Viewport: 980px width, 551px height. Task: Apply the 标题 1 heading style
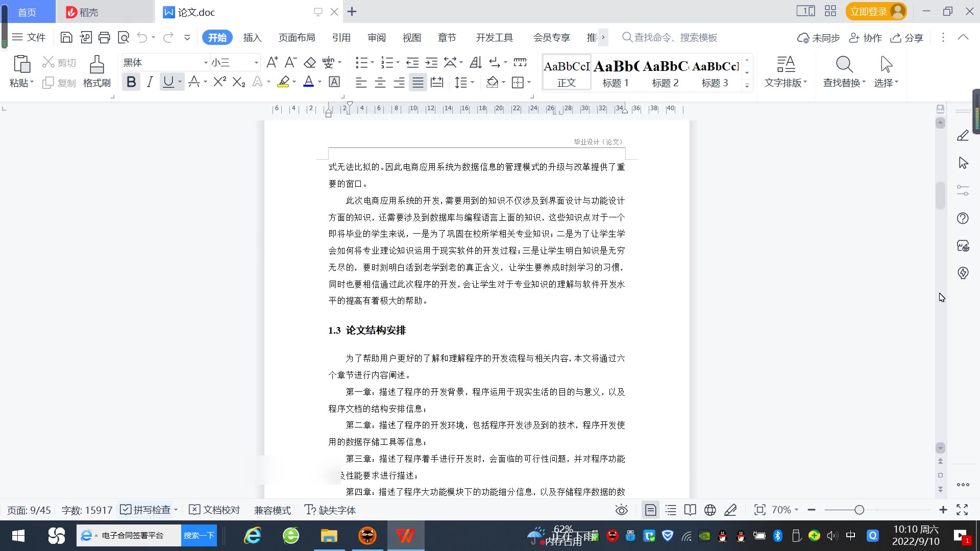[x=616, y=73]
